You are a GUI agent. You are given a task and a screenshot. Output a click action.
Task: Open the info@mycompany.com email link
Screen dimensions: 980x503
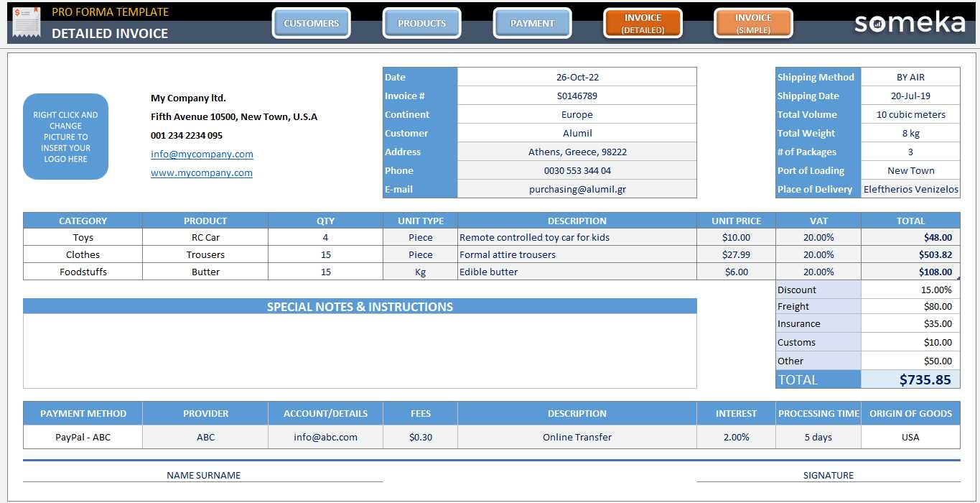coord(202,154)
